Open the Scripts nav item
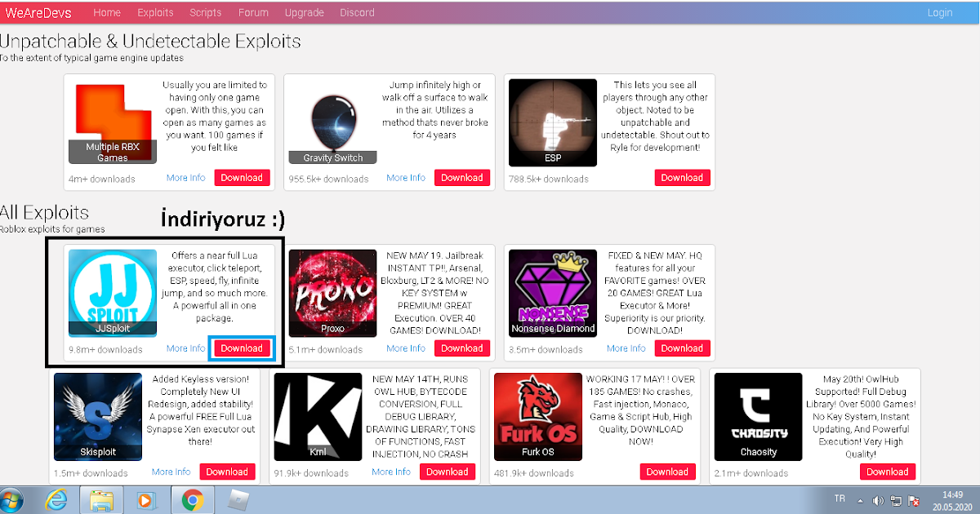Image resolution: width=980 pixels, height=514 pixels. point(206,12)
